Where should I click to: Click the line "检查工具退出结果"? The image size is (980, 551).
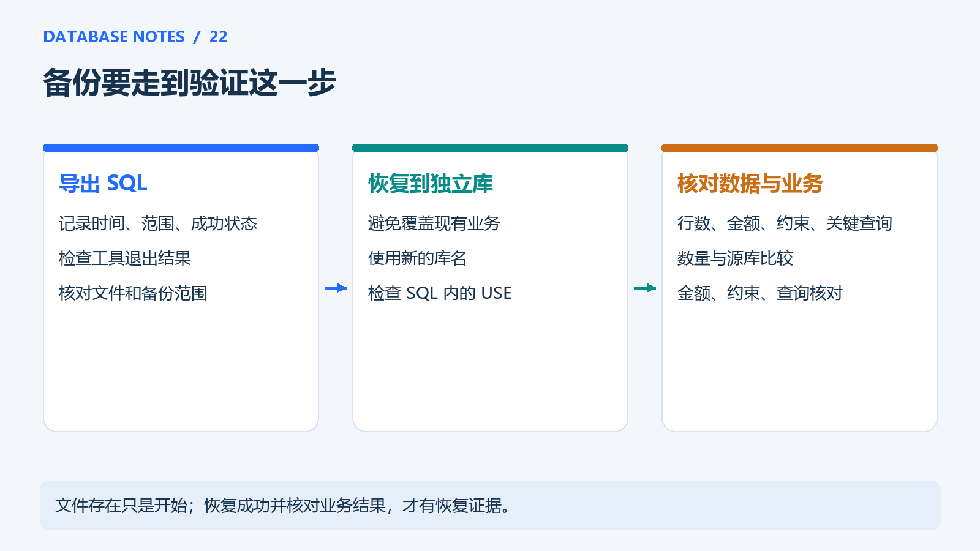click(x=125, y=258)
